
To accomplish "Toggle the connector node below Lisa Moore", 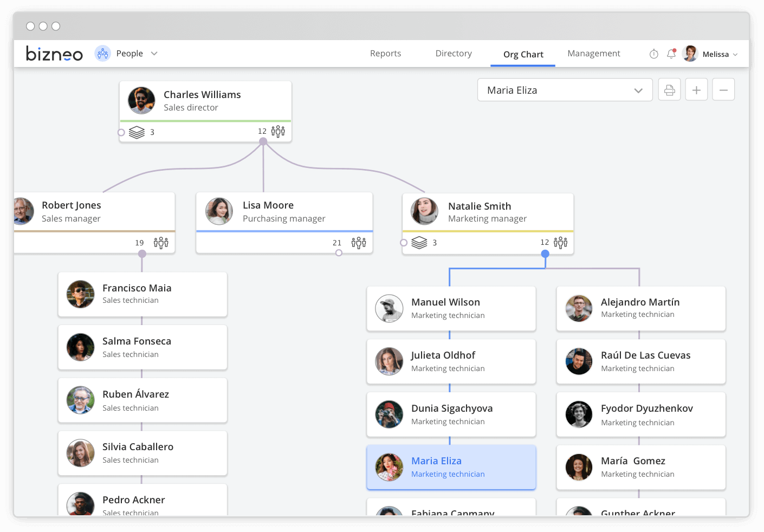I will tap(339, 252).
